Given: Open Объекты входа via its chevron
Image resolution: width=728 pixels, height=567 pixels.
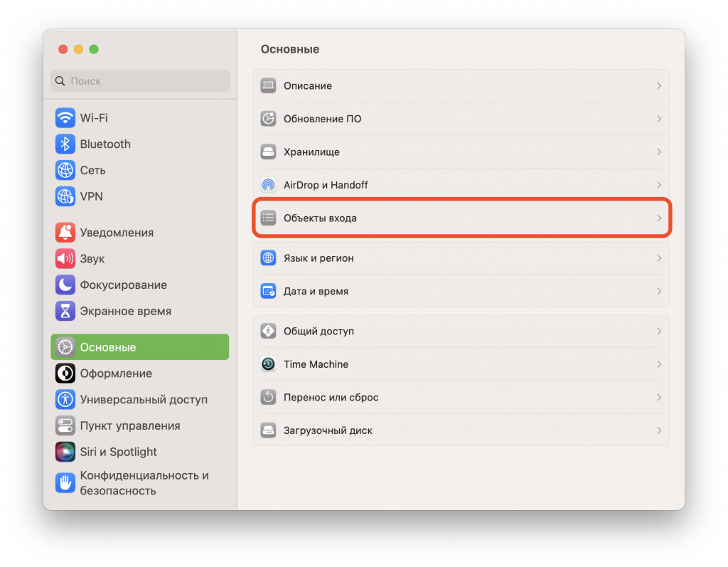Looking at the screenshot, I should coord(659,218).
